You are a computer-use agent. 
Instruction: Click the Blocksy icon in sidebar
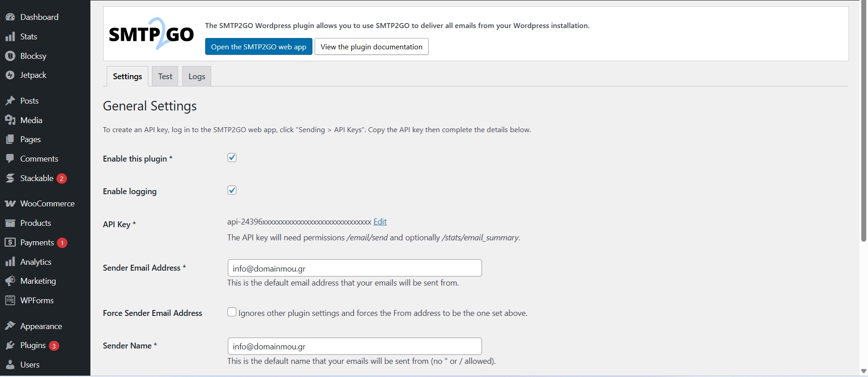click(x=10, y=56)
